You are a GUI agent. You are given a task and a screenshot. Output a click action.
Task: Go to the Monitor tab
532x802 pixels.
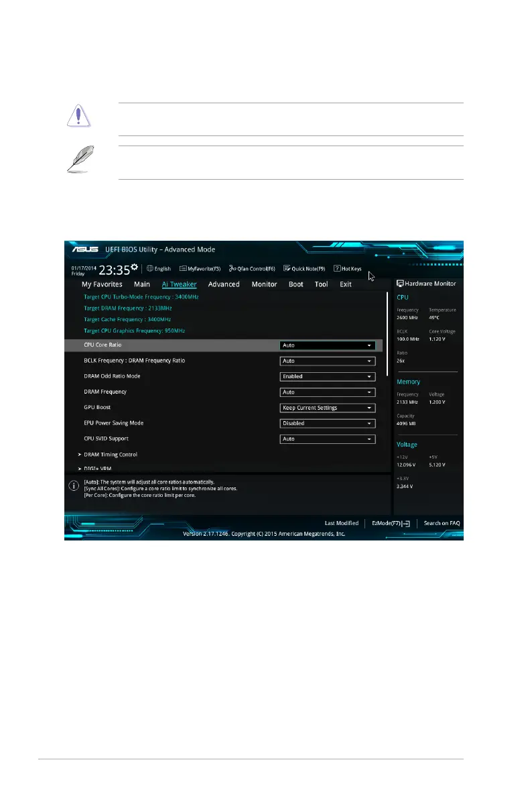tap(264, 284)
